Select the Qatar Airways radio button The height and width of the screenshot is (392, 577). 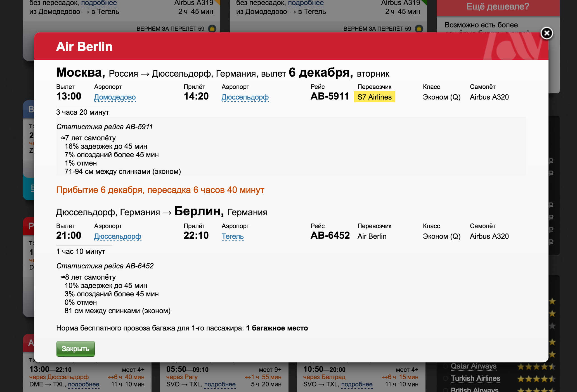point(445,366)
